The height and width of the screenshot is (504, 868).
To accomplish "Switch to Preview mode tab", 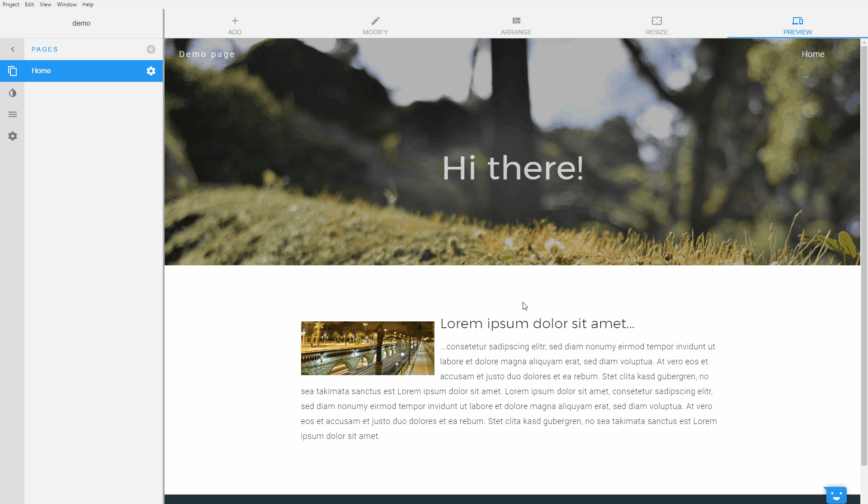I will [x=797, y=25].
